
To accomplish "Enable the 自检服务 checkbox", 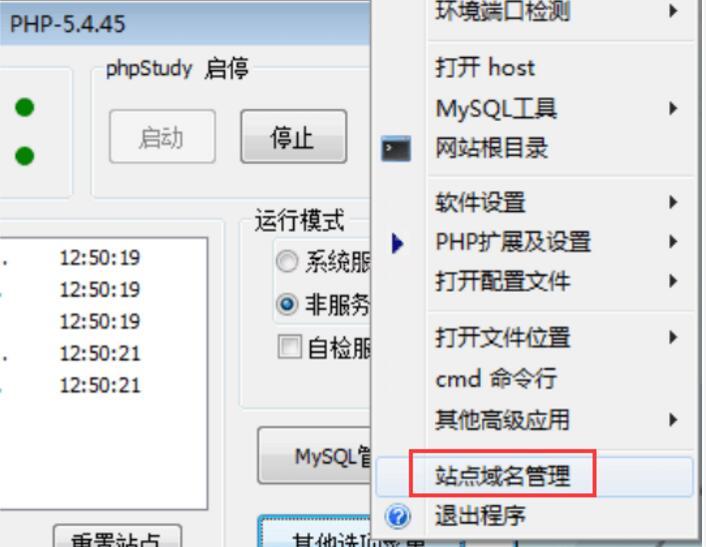I will click(290, 347).
